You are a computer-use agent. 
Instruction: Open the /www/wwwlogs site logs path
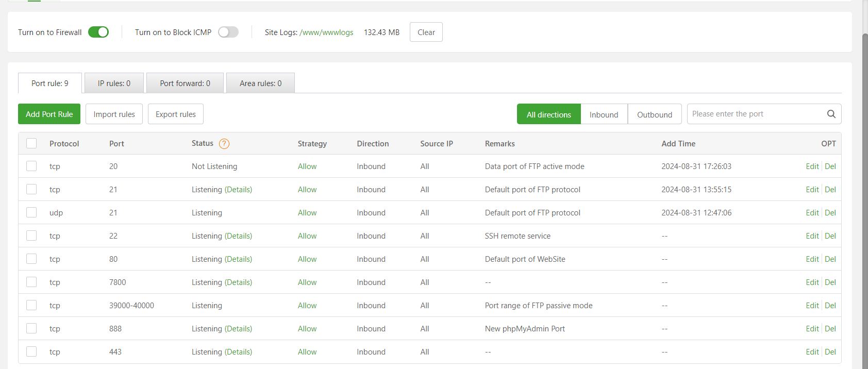coord(326,32)
